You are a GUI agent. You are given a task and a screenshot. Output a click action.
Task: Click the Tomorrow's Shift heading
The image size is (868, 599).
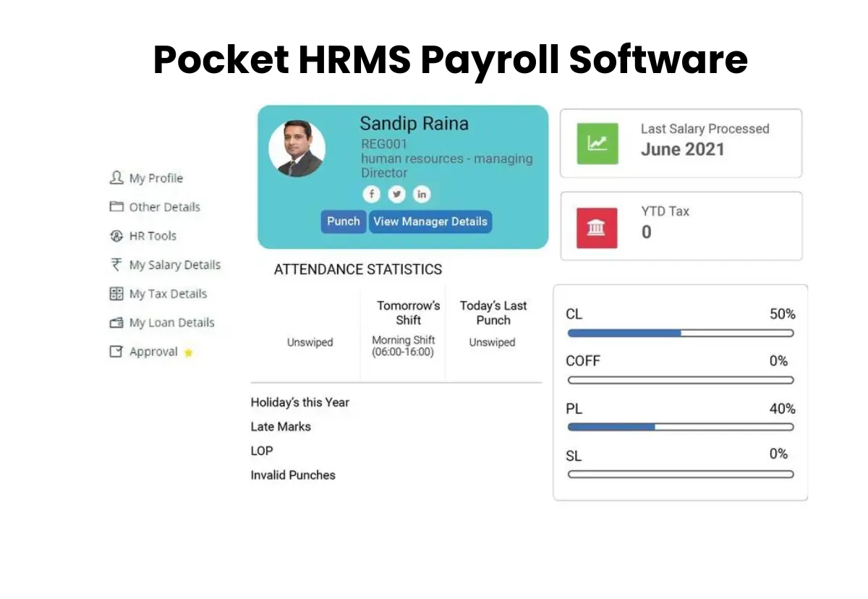point(409,313)
